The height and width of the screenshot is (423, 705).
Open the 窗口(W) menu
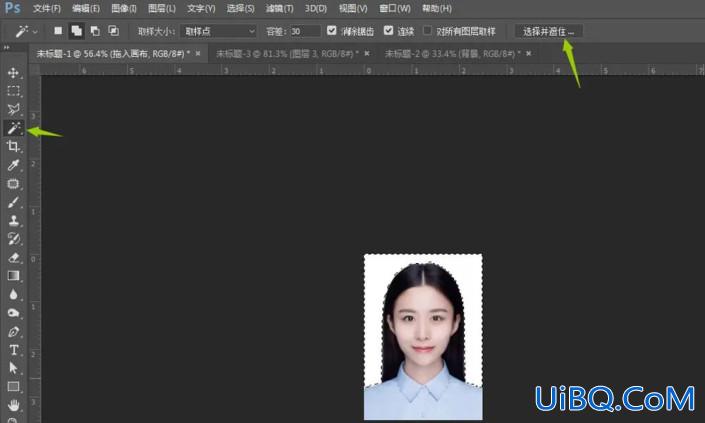point(395,8)
